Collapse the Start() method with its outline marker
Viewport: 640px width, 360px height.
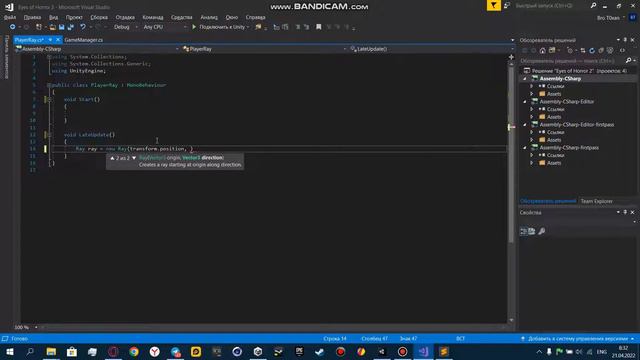click(49, 99)
